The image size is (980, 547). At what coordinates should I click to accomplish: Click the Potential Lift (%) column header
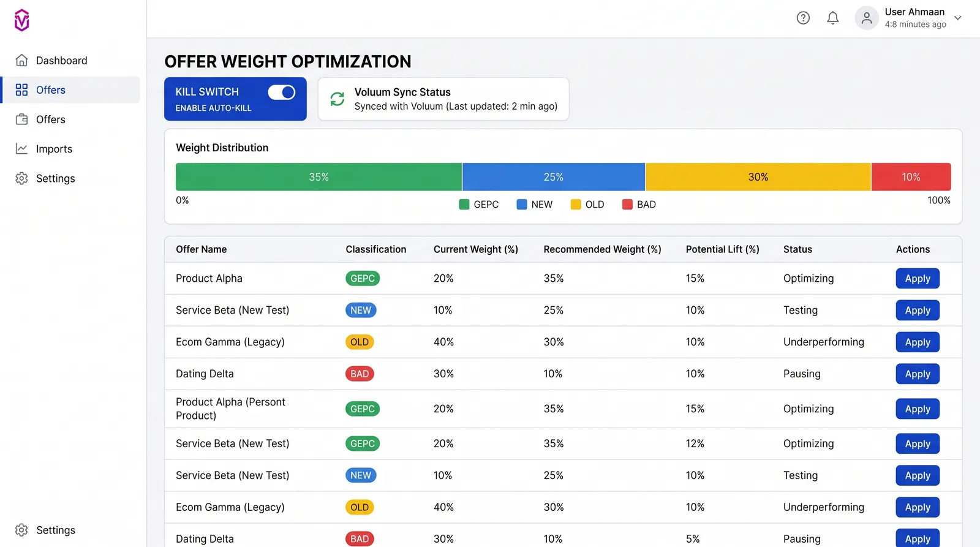coord(723,249)
